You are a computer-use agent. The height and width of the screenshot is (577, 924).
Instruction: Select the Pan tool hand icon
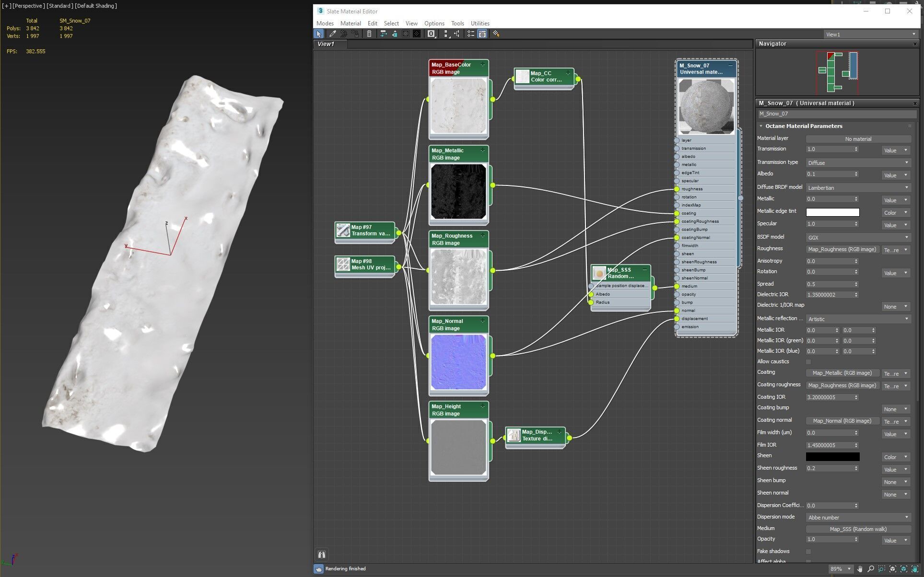pyautogui.click(x=860, y=569)
